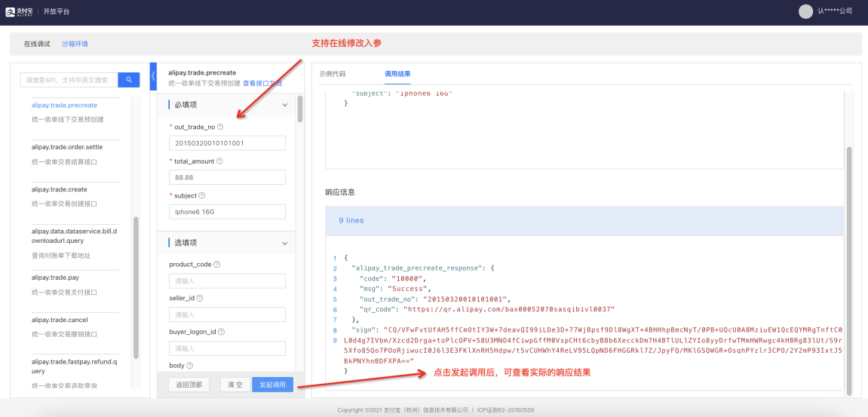
Task: Open help icon beside seller_id
Action: 200,298
